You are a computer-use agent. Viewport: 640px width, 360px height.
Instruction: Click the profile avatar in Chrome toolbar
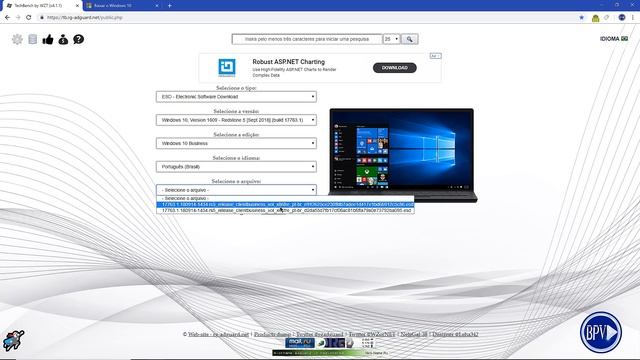tap(622, 18)
